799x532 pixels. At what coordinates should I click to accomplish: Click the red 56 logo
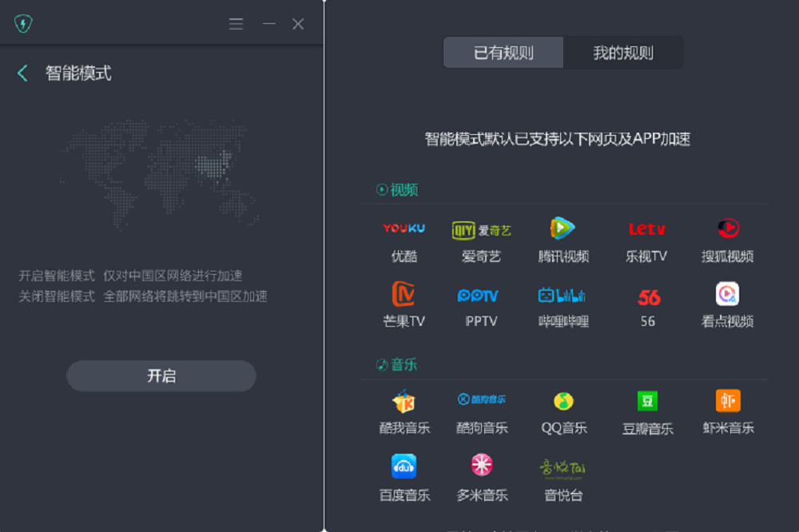pyautogui.click(x=649, y=297)
